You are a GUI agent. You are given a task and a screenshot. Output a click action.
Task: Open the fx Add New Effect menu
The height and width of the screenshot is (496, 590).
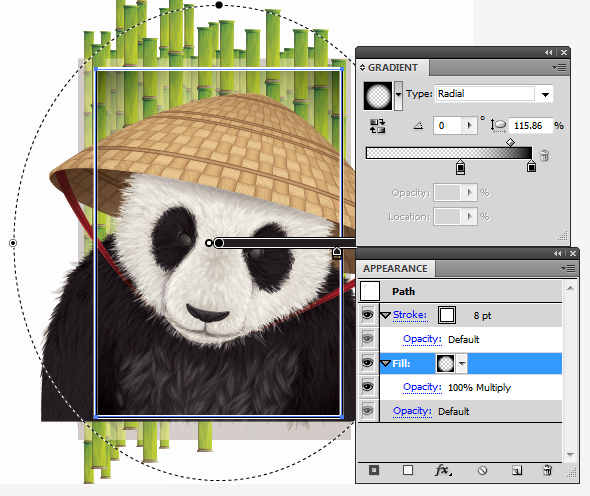443,470
